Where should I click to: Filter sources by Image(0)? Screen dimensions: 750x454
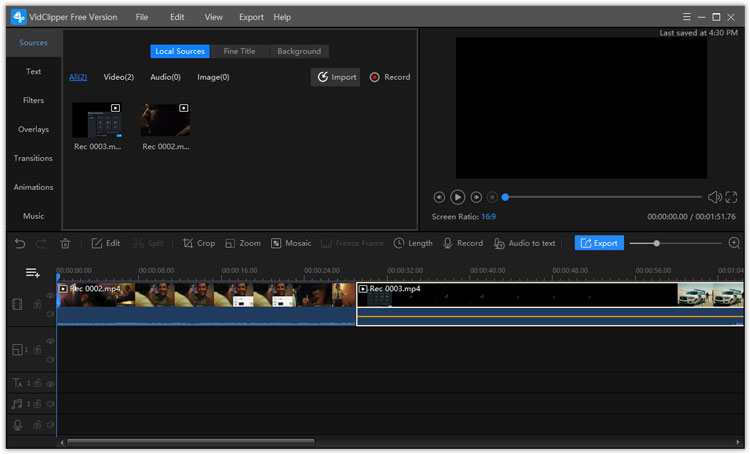click(213, 77)
